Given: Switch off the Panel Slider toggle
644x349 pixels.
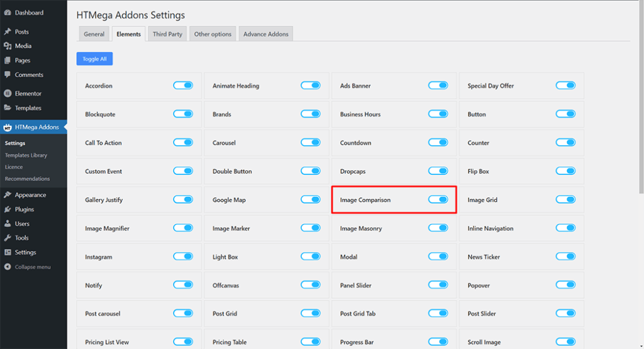Looking at the screenshot, I should (438, 285).
